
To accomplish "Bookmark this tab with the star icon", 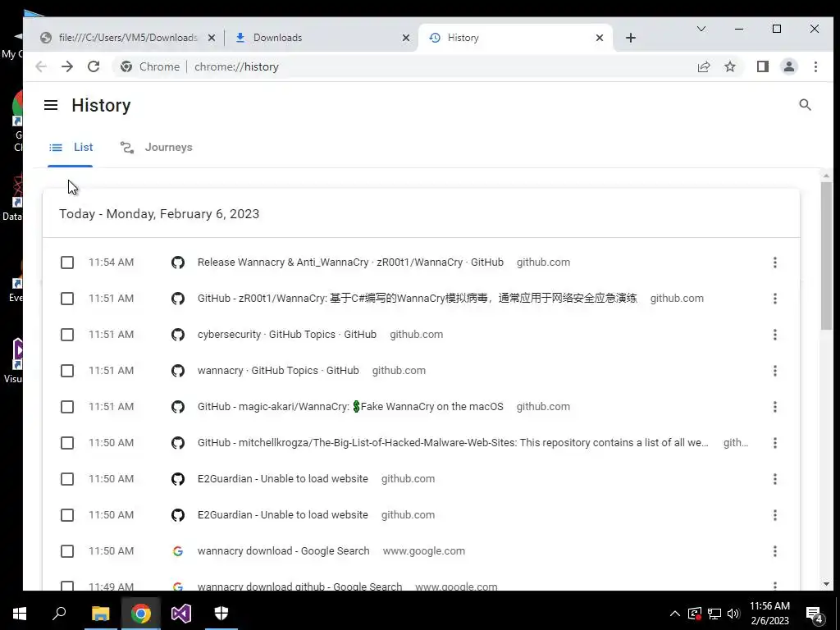I will pyautogui.click(x=729, y=66).
